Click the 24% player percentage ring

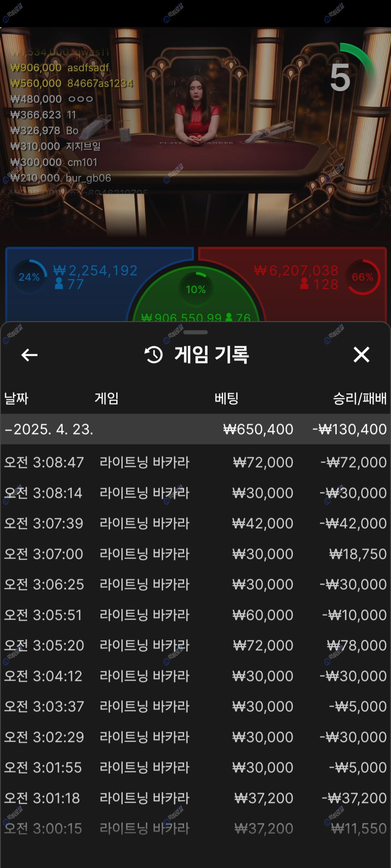click(29, 277)
